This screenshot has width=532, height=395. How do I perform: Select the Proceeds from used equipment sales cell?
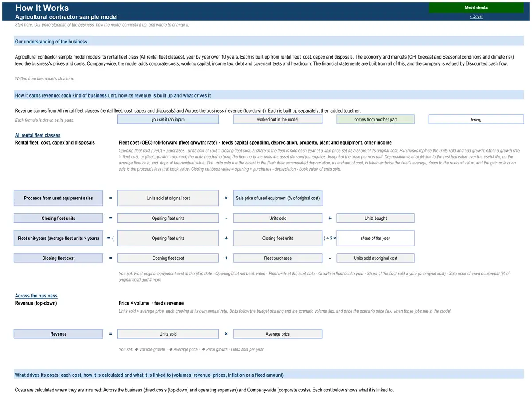tap(59, 198)
